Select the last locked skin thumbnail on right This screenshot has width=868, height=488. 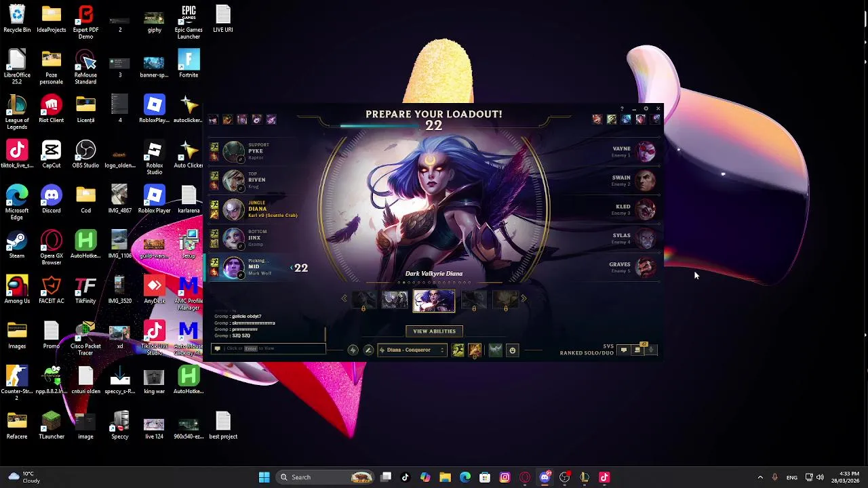click(x=505, y=299)
